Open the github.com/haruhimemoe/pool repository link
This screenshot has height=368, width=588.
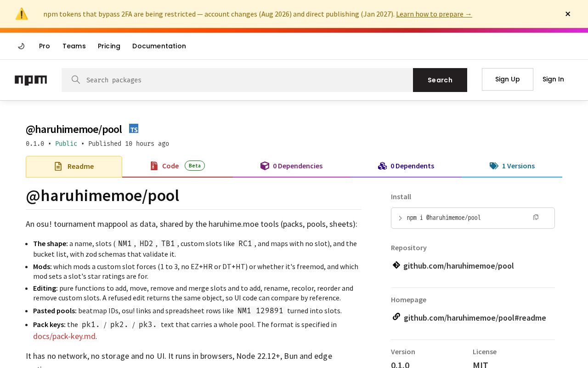(458, 266)
